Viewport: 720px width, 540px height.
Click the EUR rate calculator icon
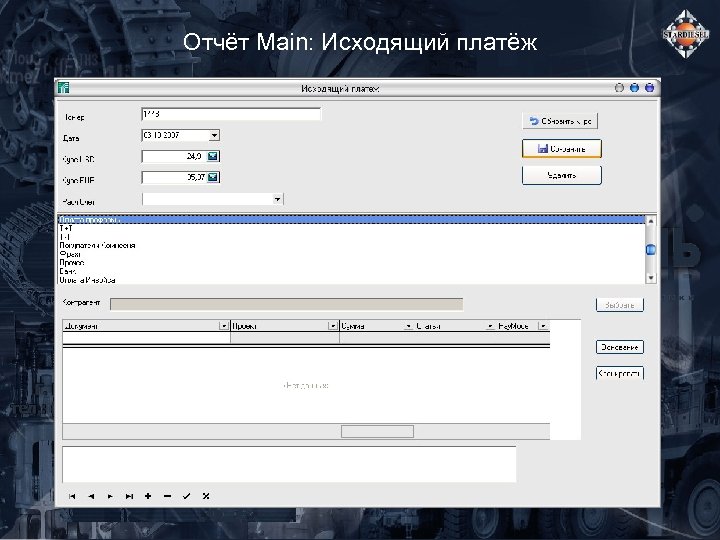213,177
